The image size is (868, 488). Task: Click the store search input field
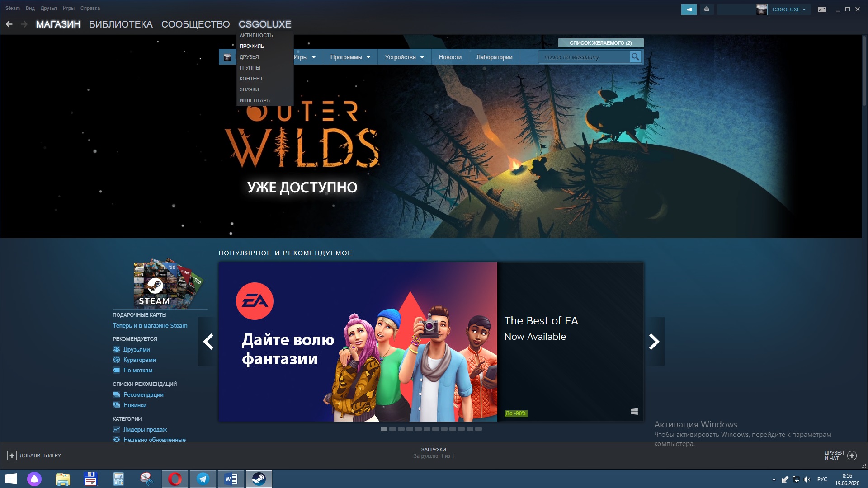(584, 57)
